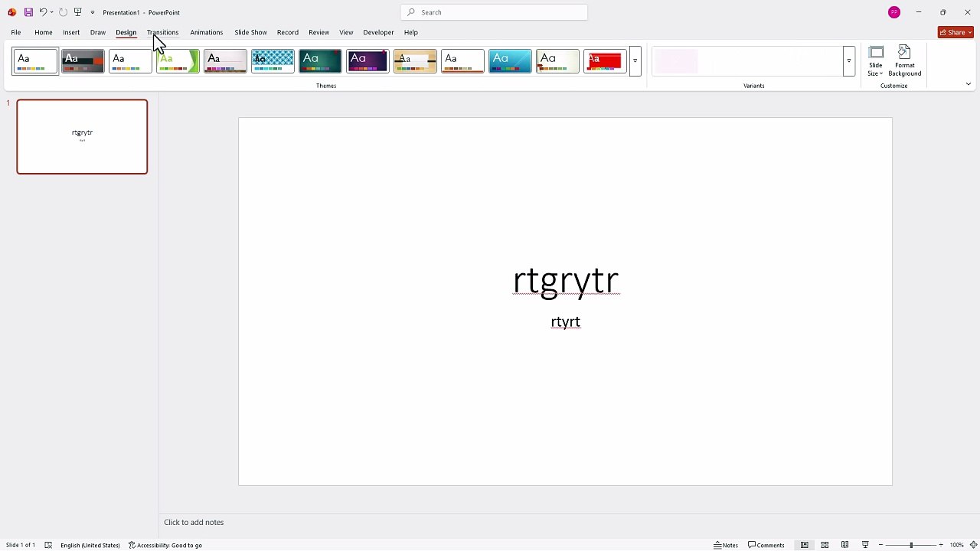Apply the bright blue theme

[510, 61]
